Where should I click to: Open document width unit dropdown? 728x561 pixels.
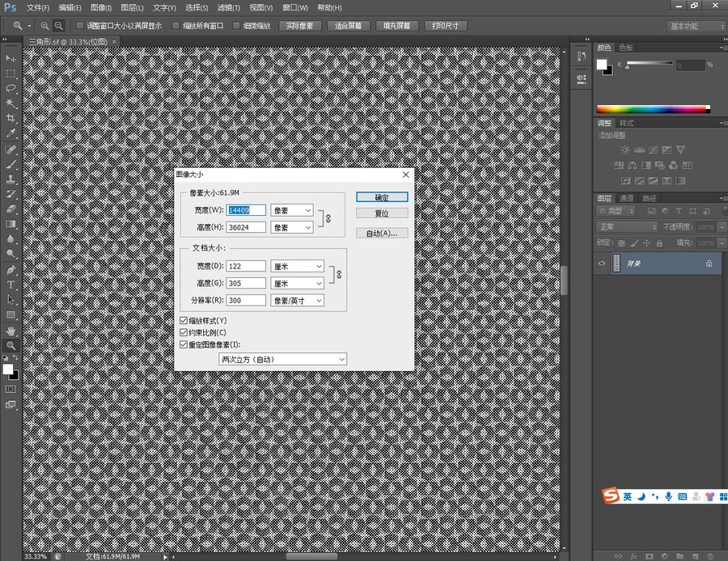297,266
